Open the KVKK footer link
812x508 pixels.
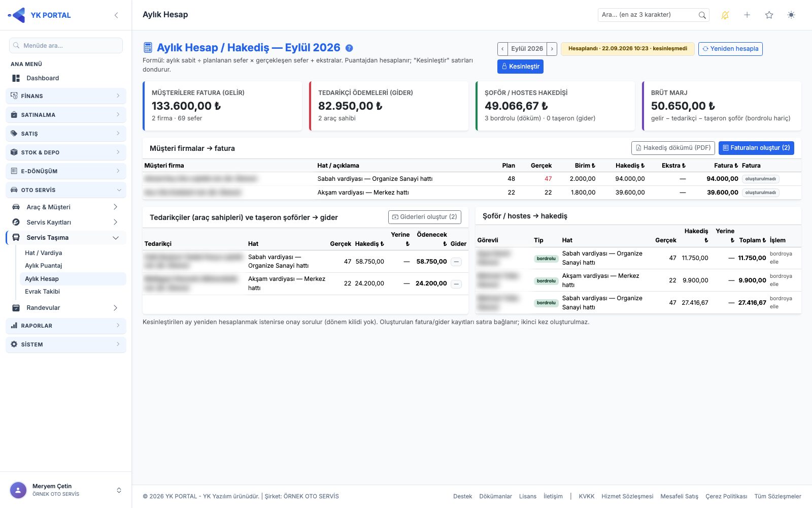click(x=587, y=496)
